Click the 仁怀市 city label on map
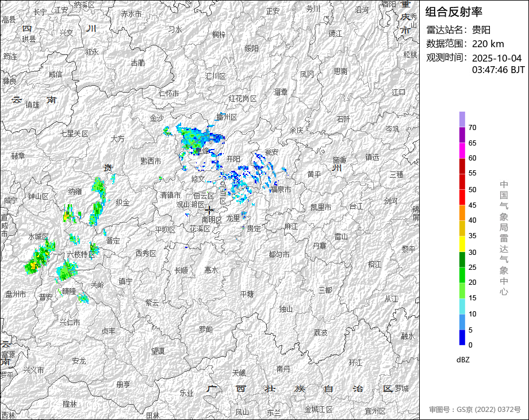This screenshot has height=420, width=529. (x=168, y=93)
